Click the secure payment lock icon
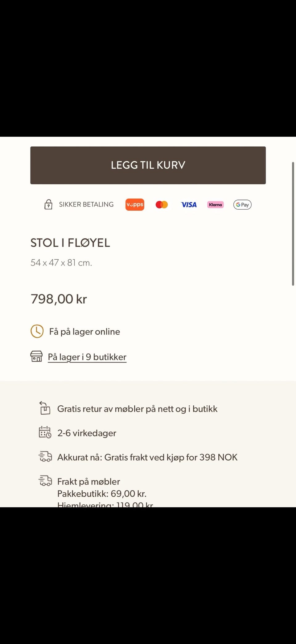The width and height of the screenshot is (296, 644). (48, 204)
